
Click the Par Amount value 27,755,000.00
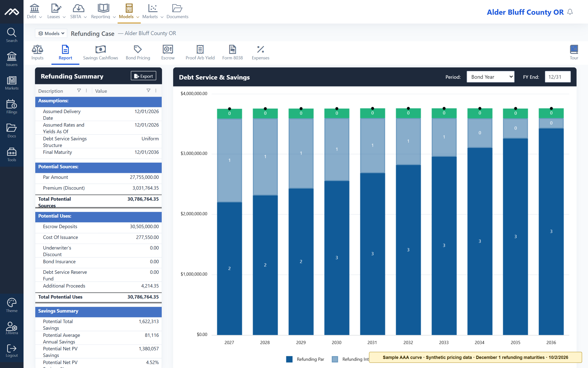(x=144, y=177)
